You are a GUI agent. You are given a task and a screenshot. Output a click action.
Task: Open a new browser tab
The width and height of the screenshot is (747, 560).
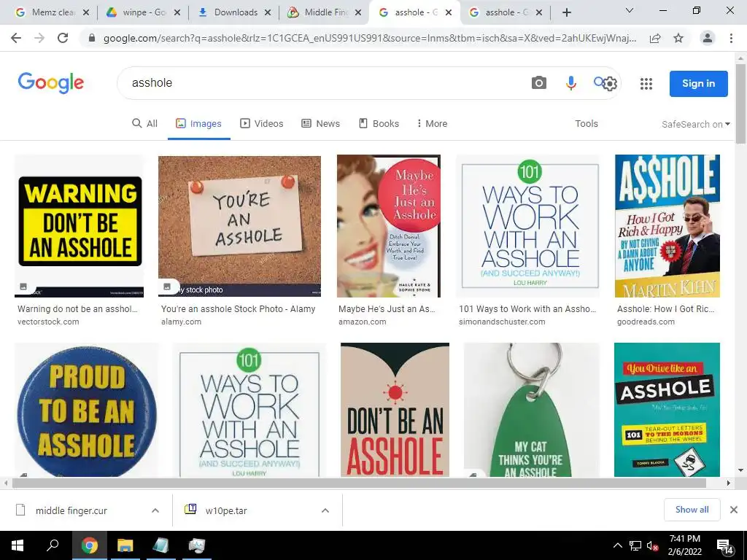pyautogui.click(x=566, y=12)
